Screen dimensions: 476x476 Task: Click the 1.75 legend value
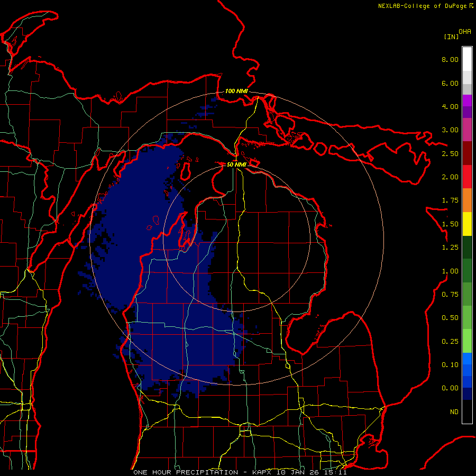point(450,200)
